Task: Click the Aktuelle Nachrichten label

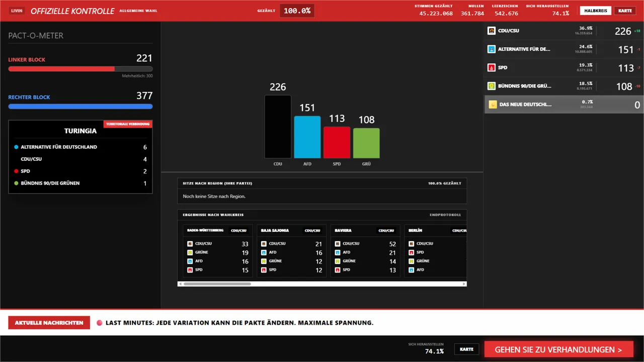Action: point(49,323)
